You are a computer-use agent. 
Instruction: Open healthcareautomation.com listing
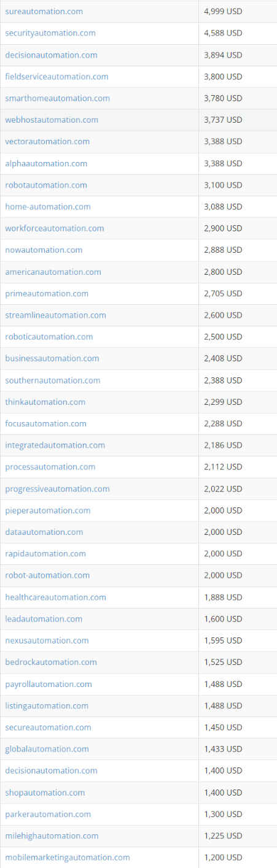click(x=55, y=597)
